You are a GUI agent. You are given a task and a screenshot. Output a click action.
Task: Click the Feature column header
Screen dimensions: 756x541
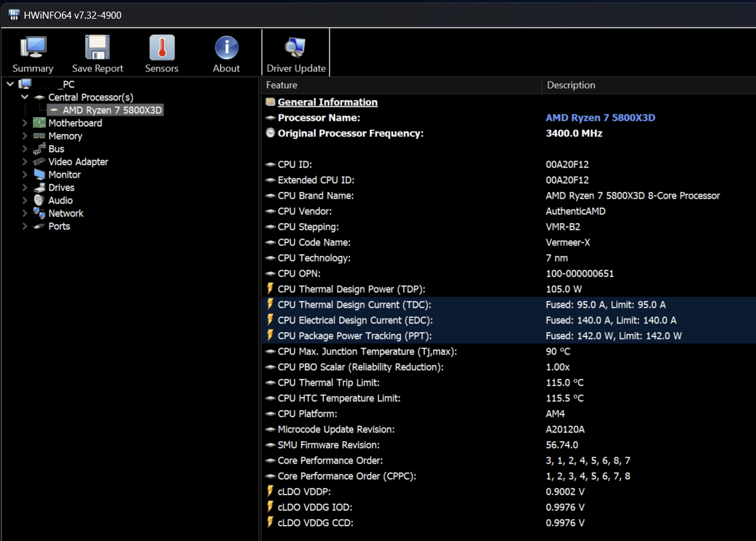click(x=401, y=85)
